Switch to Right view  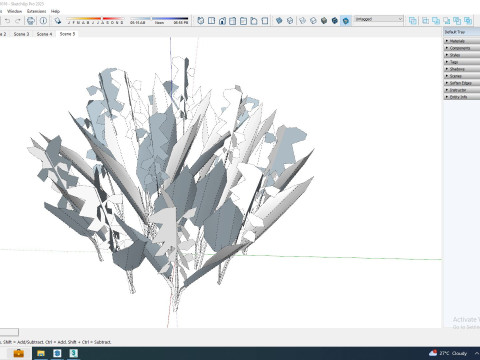(x=233, y=21)
